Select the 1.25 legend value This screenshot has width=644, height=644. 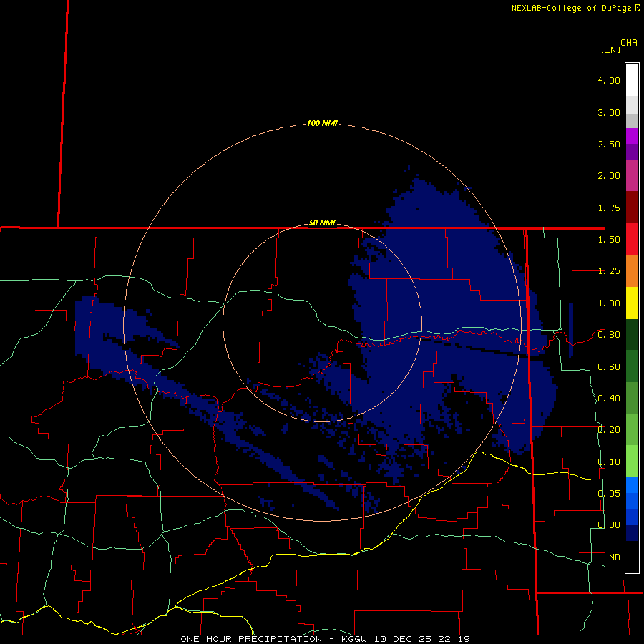click(609, 271)
